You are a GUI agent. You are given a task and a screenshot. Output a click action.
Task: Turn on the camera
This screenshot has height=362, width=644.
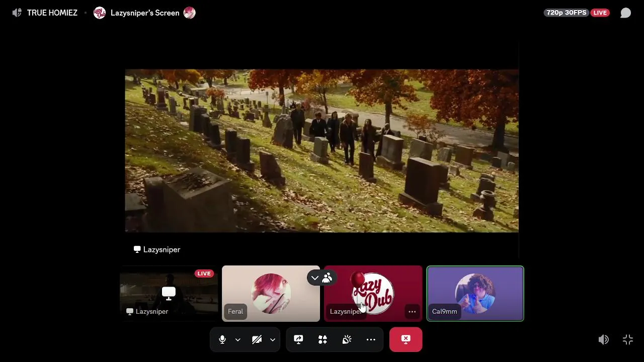tap(257, 340)
